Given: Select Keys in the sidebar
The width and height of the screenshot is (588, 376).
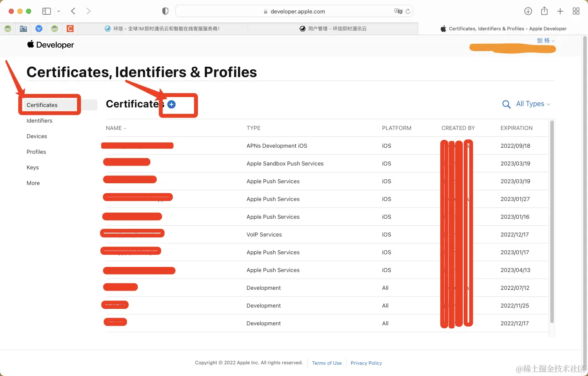Looking at the screenshot, I should pos(32,167).
